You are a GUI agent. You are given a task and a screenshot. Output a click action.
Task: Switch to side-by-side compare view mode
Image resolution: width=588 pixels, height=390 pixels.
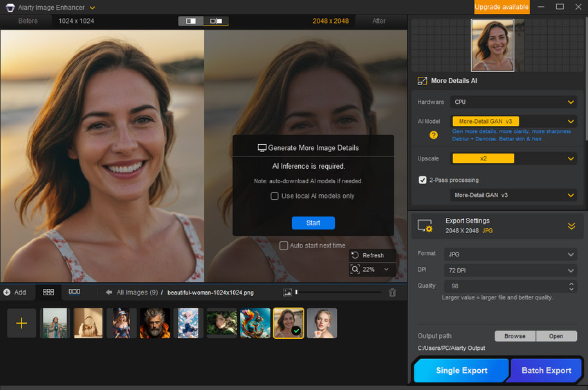(216, 21)
